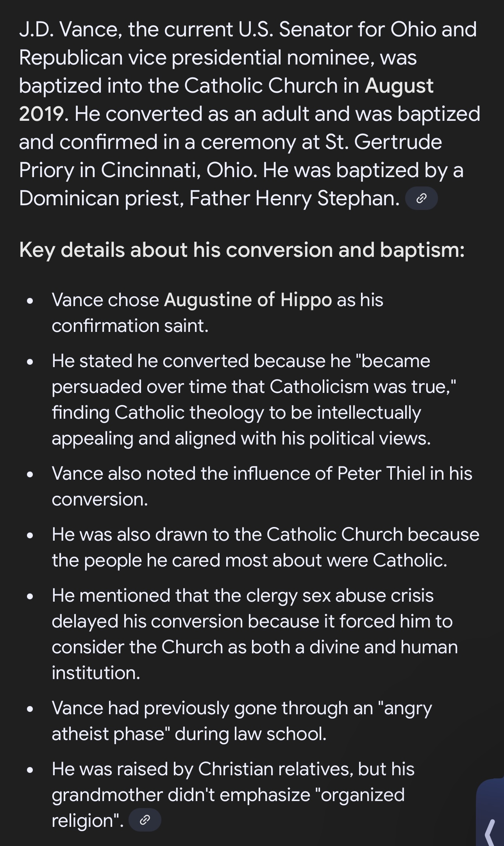Select the "confirmation saint" text line
Viewport: 504px width, 846px height.
click(x=130, y=326)
